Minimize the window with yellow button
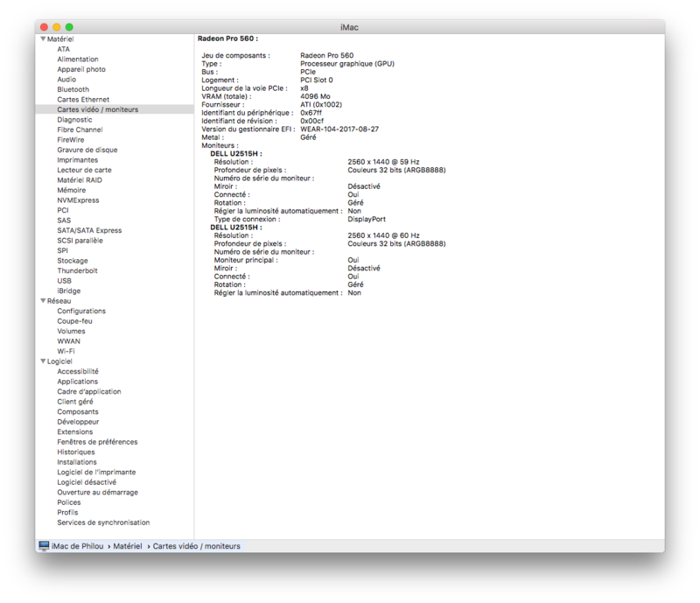Image resolution: width=700 pixels, height=603 pixels. tap(57, 27)
